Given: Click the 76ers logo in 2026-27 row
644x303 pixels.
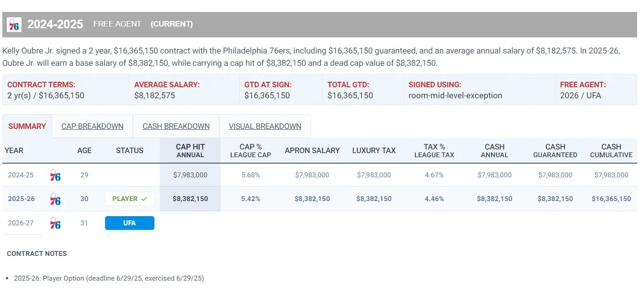Looking at the screenshot, I should (55, 223).
